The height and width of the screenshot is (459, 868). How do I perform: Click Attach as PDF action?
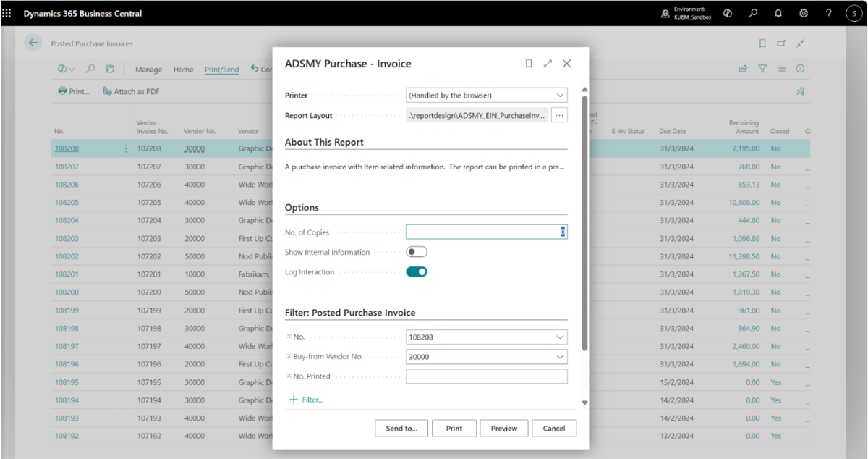tap(131, 91)
